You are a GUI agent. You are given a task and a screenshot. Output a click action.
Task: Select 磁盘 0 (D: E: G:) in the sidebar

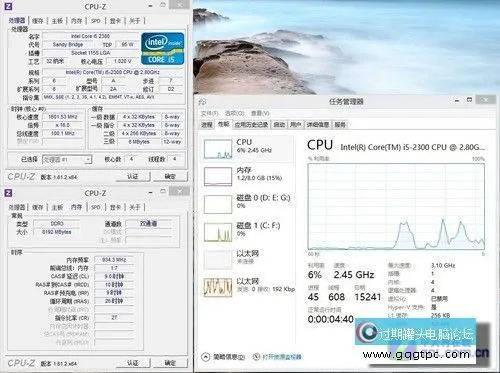tap(247, 204)
